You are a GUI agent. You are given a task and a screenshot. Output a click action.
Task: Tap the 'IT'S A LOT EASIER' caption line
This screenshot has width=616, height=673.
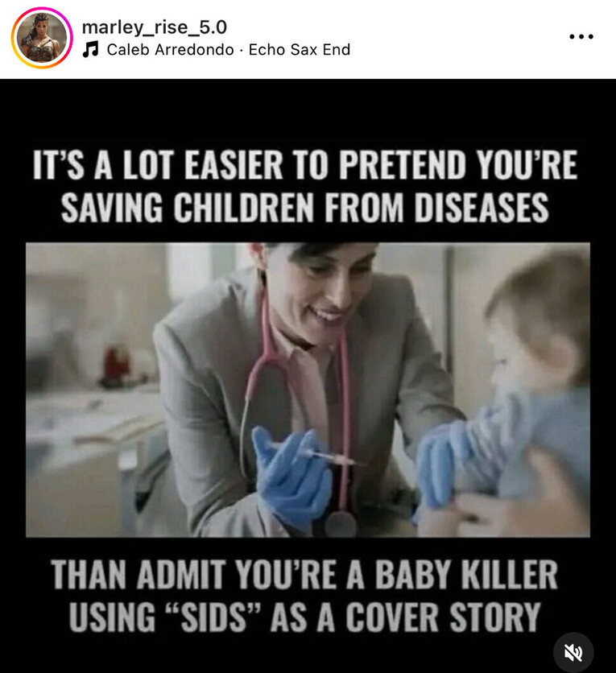click(305, 165)
